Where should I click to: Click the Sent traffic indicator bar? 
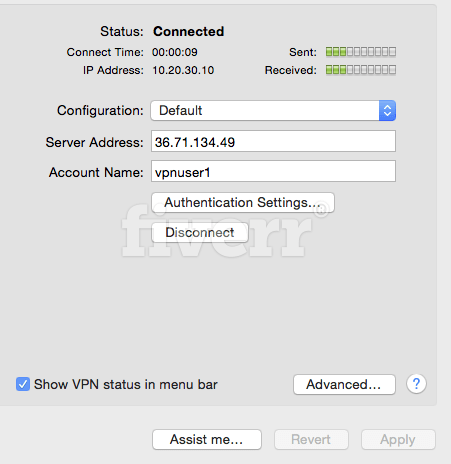click(361, 52)
